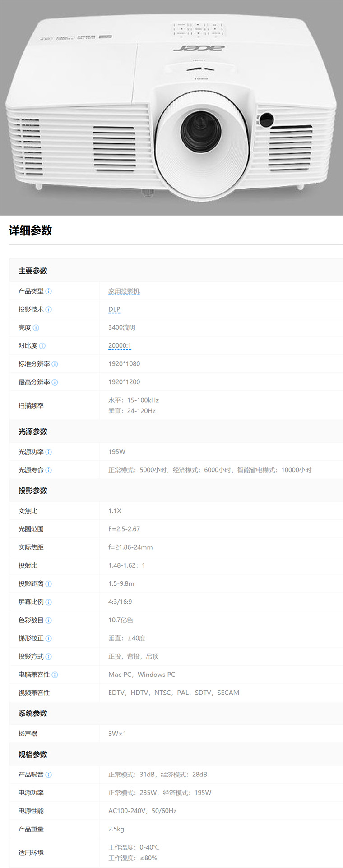Click the 详细参数 heading
Image resolution: width=343 pixels, height=868 pixels.
coord(31,230)
